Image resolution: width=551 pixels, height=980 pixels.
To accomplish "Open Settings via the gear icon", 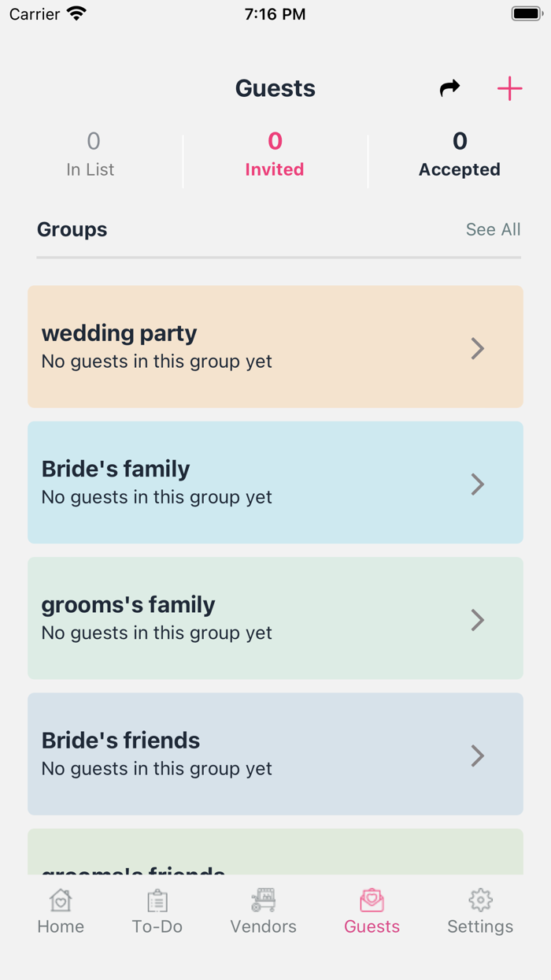I will point(479,899).
